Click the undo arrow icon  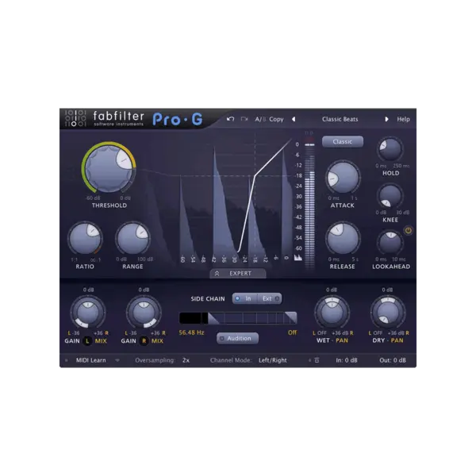click(230, 119)
